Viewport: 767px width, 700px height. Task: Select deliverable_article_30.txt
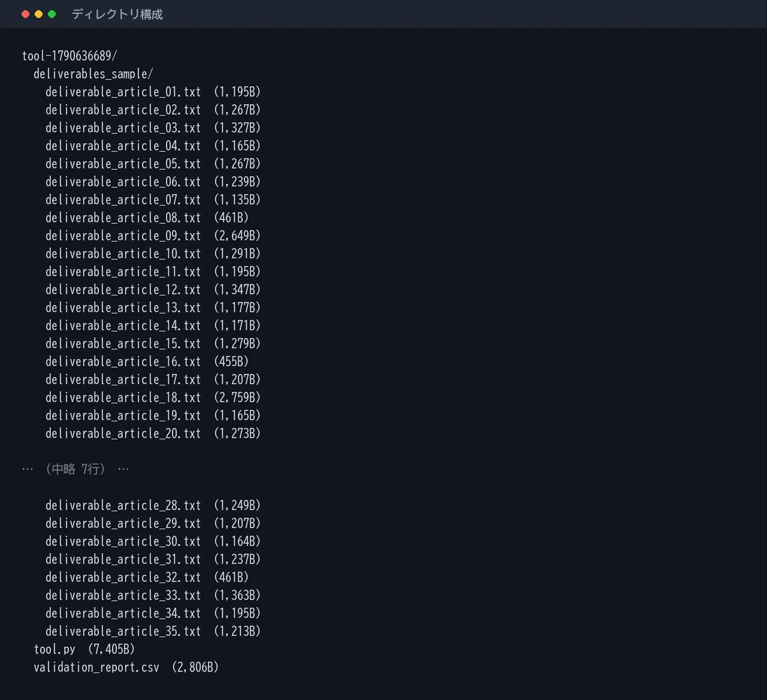pyautogui.click(x=123, y=541)
